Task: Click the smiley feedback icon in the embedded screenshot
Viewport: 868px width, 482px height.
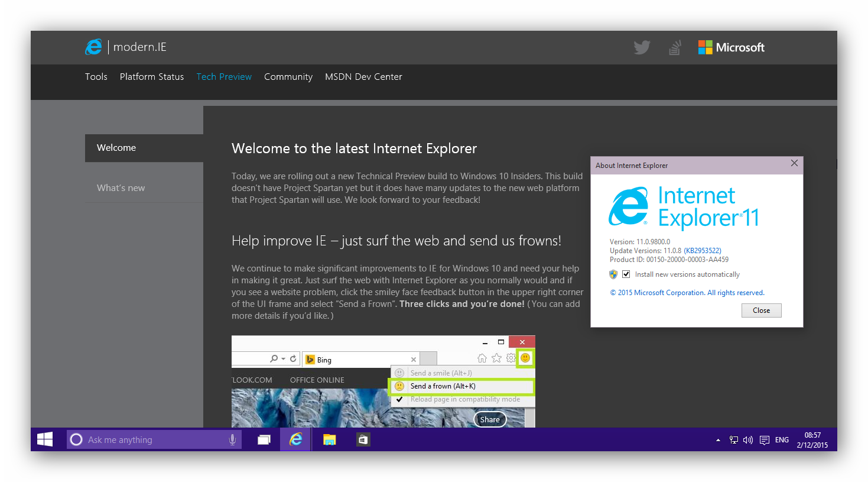Action: pyautogui.click(x=525, y=358)
